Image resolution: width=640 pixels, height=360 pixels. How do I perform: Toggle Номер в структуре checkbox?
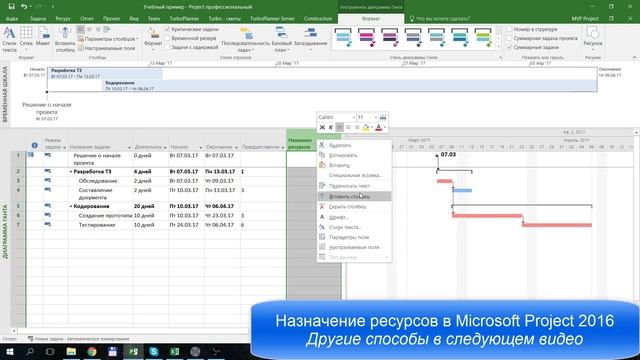tap(509, 29)
